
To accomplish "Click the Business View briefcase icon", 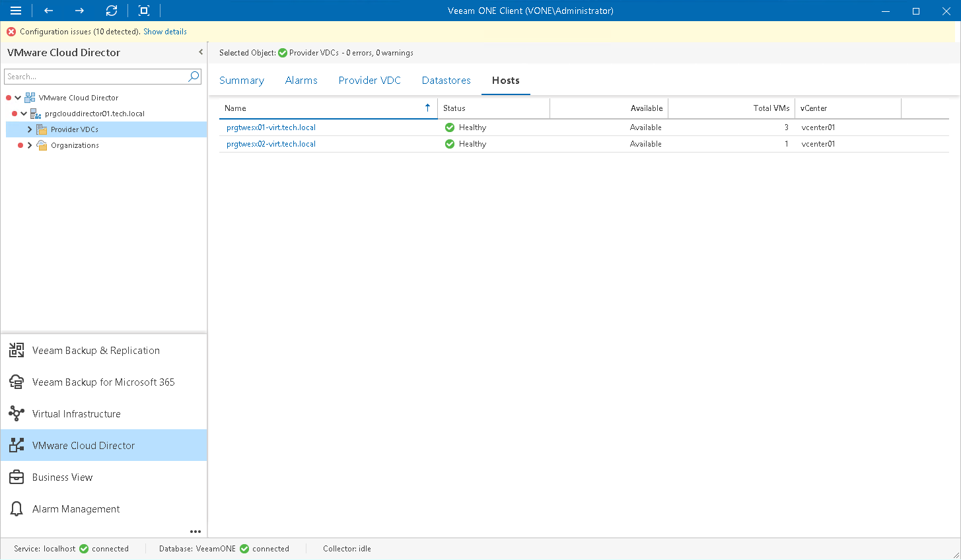I will coord(17,477).
